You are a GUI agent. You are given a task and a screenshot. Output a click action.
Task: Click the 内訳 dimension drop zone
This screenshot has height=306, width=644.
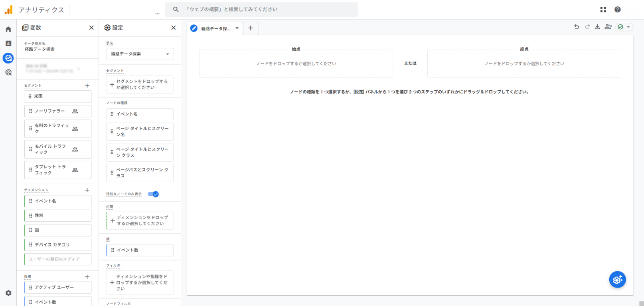click(x=140, y=221)
